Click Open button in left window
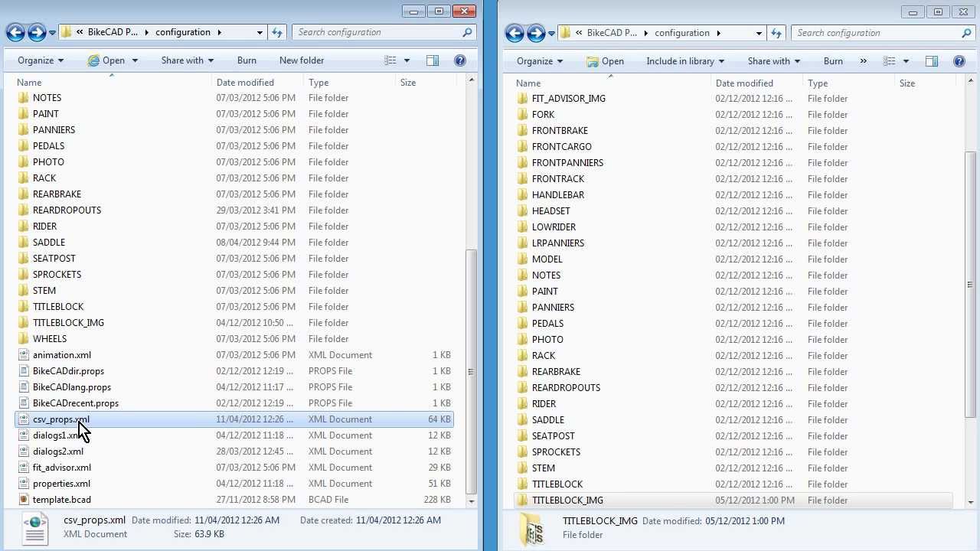The width and height of the screenshot is (980, 551). (x=106, y=60)
